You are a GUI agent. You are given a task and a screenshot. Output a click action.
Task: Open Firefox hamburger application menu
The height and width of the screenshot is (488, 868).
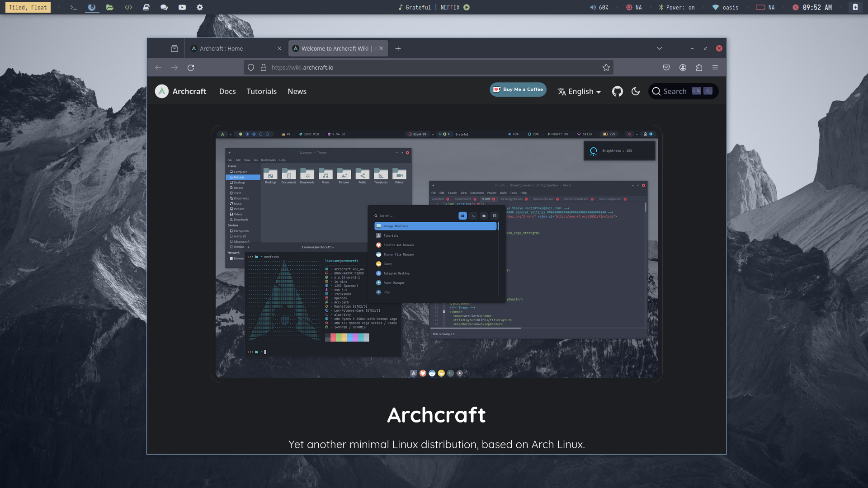715,67
